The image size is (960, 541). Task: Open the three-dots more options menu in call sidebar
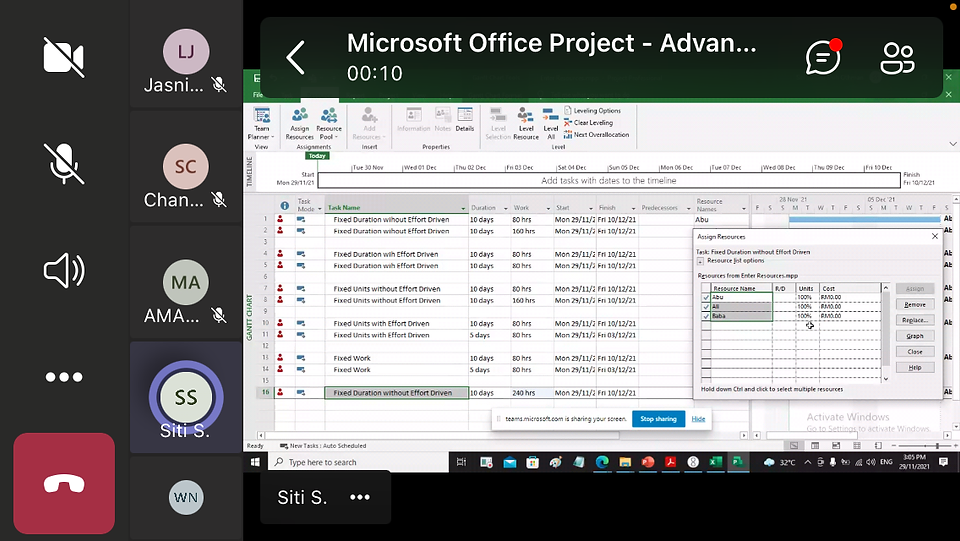(x=64, y=377)
